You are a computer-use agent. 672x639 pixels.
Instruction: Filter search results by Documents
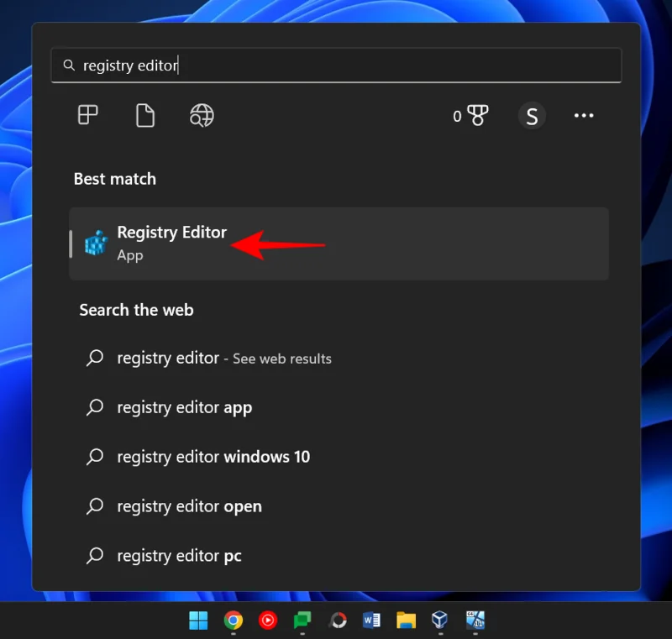pyautogui.click(x=144, y=116)
